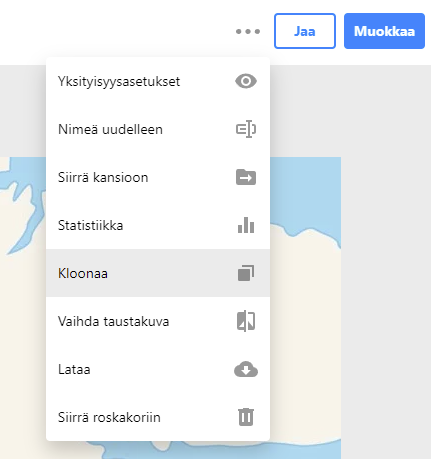Click the swap background image icon
The height and width of the screenshot is (459, 431).
[246, 321]
